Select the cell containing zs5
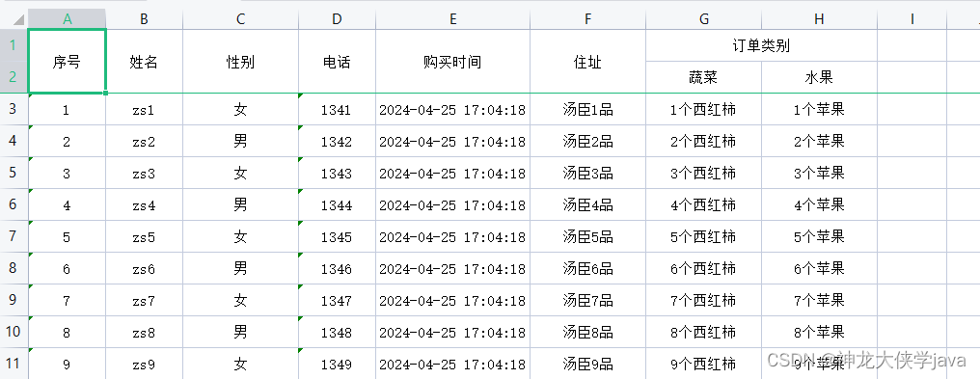Viewport: 980px width, 379px height. (x=145, y=237)
